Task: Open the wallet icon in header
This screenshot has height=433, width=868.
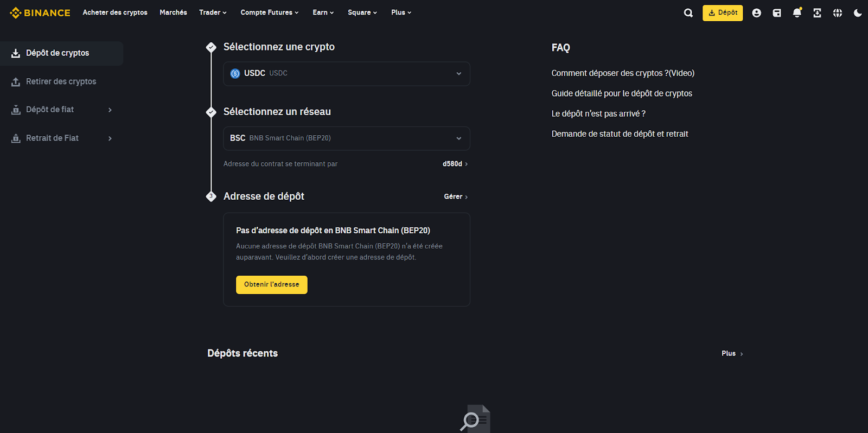Action: [x=777, y=13]
